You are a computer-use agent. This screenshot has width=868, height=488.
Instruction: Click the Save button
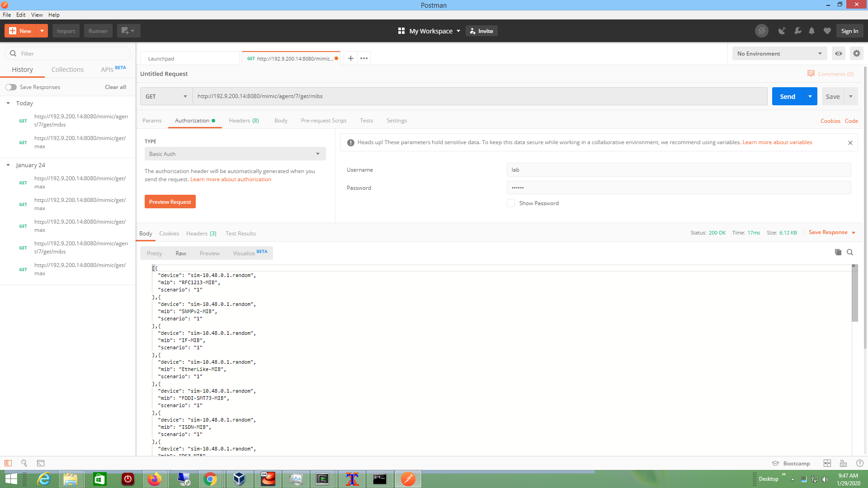[833, 96]
